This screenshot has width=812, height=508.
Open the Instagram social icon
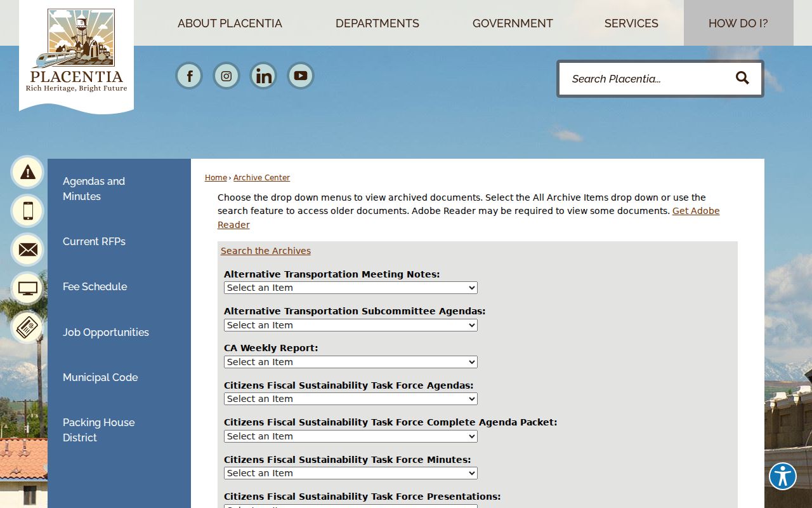226,76
